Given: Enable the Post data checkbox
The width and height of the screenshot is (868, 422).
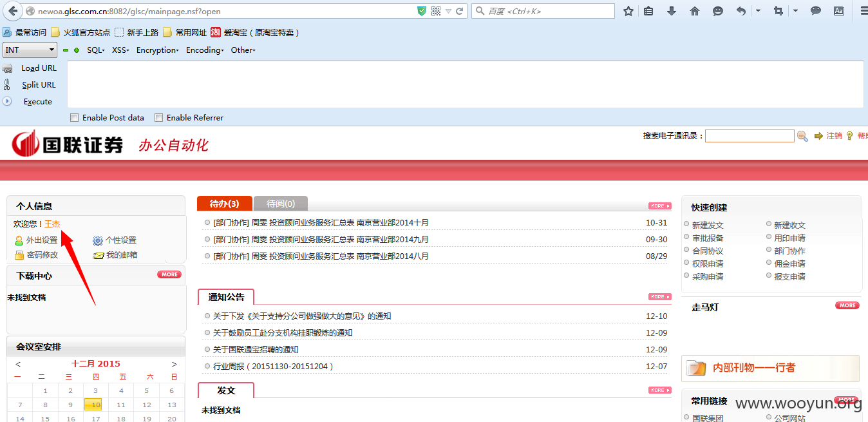Looking at the screenshot, I should [x=75, y=118].
